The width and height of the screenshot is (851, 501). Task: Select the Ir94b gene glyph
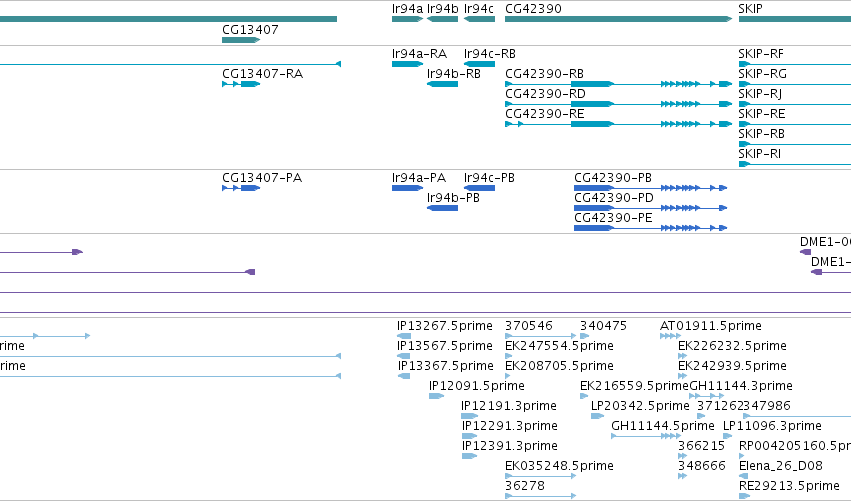click(442, 19)
